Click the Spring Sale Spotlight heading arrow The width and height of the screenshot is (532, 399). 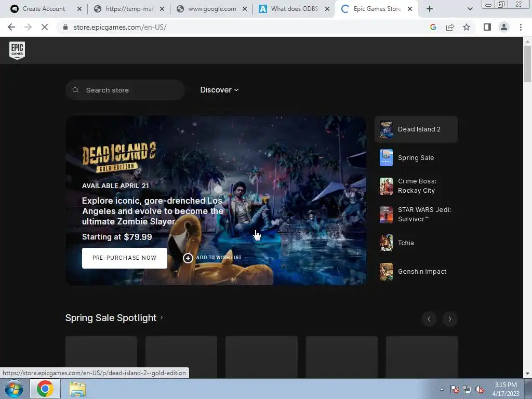tap(162, 317)
